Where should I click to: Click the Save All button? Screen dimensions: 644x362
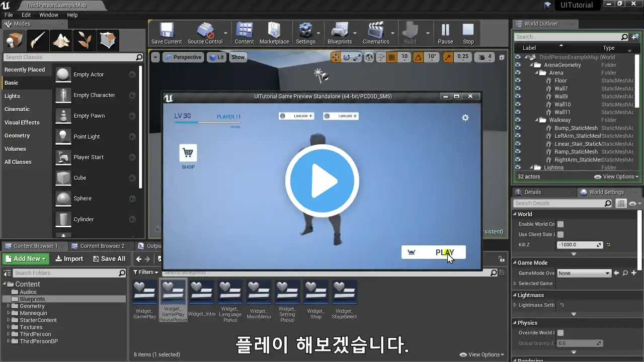pyautogui.click(x=109, y=259)
